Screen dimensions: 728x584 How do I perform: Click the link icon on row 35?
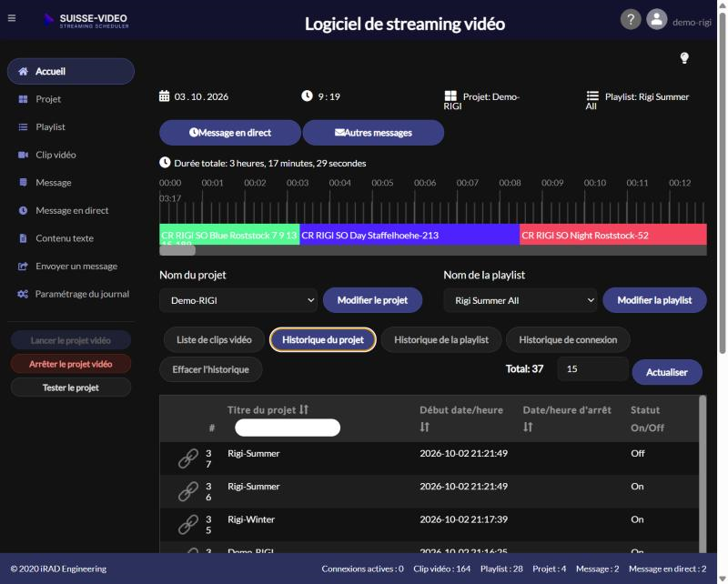point(188,524)
